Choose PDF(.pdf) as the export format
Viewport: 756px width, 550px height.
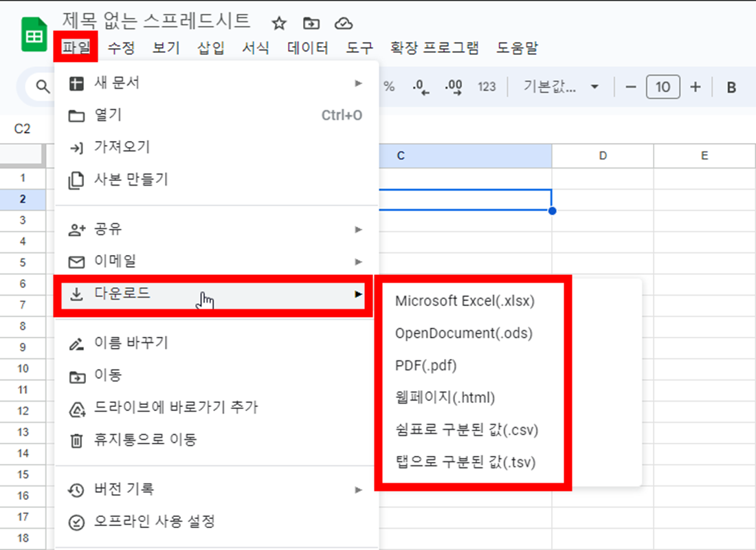[425, 365]
